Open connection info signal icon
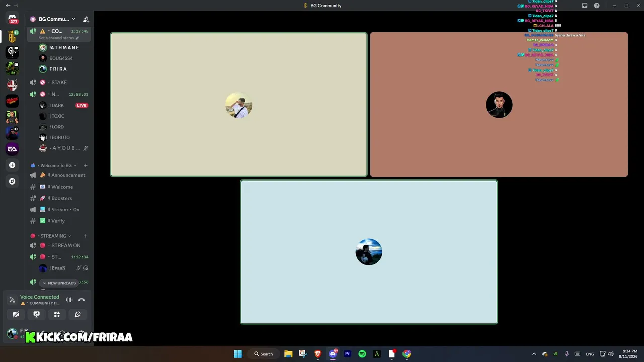 click(x=12, y=300)
